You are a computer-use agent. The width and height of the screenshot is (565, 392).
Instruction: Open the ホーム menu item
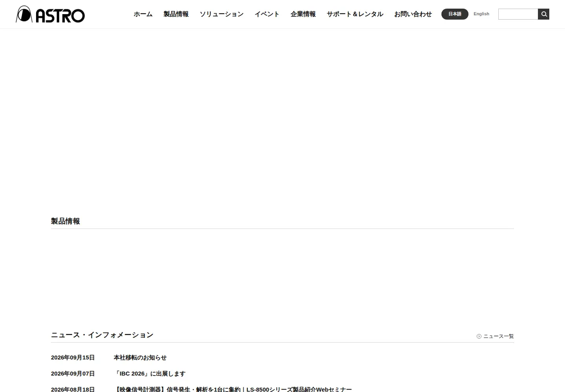point(143,14)
